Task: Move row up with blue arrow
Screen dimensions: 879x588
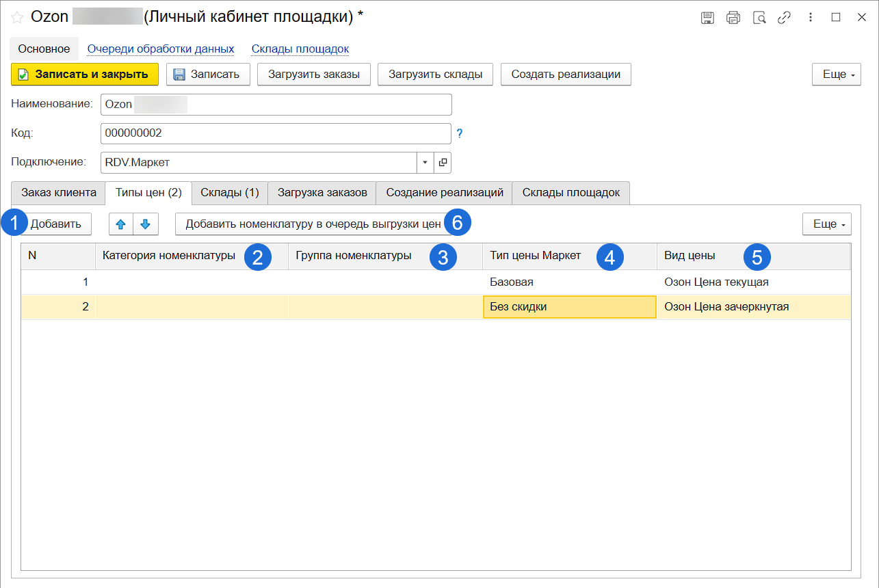Action: pyautogui.click(x=121, y=224)
